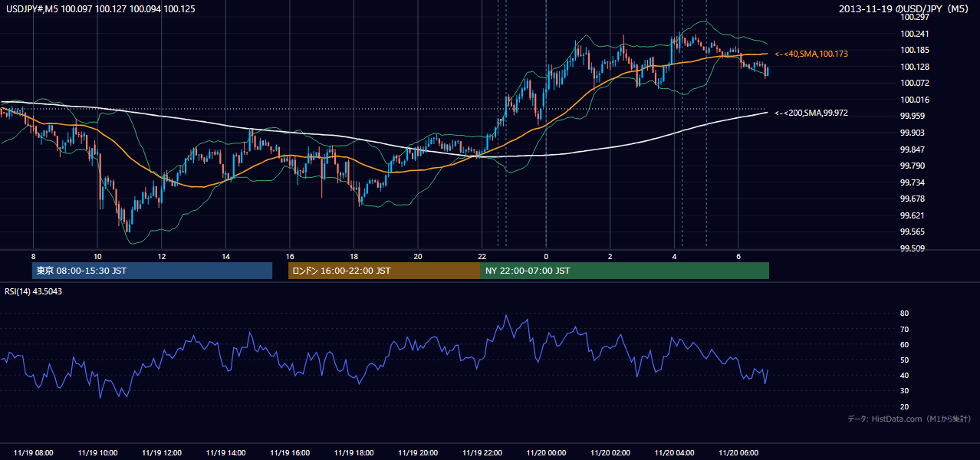Click the 99.509 price axis label
The height and width of the screenshot is (460, 980).
click(913, 248)
